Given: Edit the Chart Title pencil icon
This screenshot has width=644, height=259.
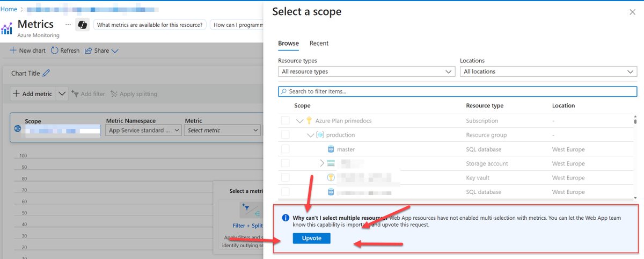Looking at the screenshot, I should point(46,73).
